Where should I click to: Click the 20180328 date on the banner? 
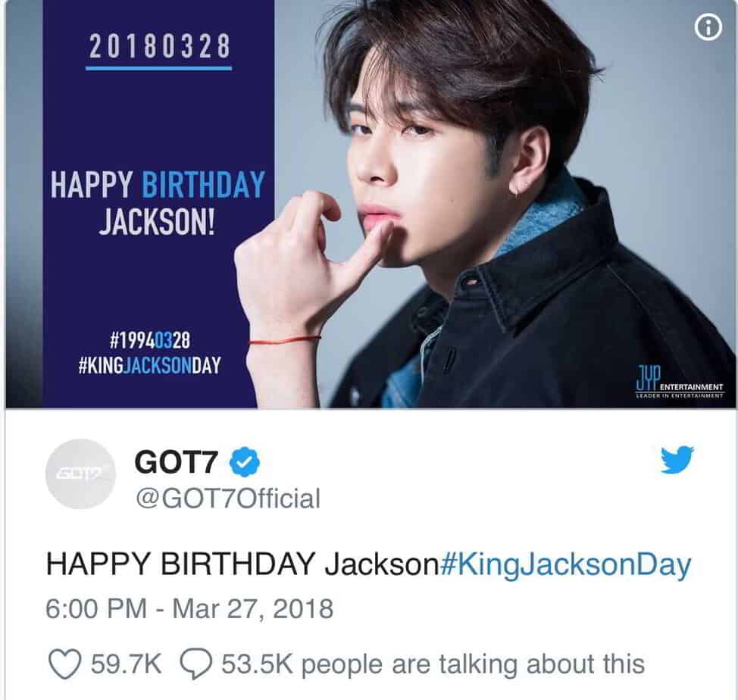(x=159, y=46)
